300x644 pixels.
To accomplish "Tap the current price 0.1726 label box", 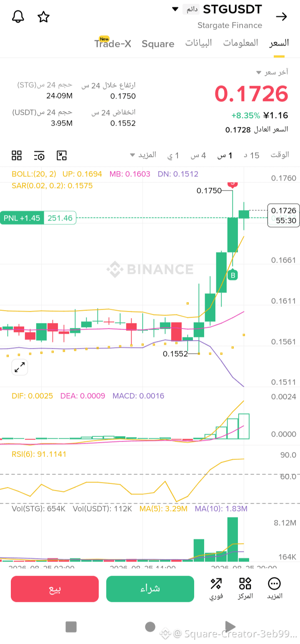I will [x=284, y=215].
